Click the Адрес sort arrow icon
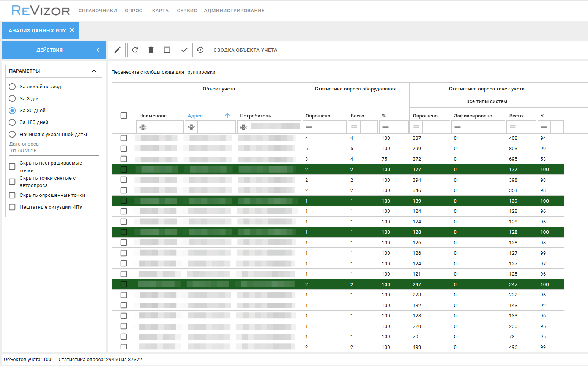This screenshot has width=588, height=366. 227,116
